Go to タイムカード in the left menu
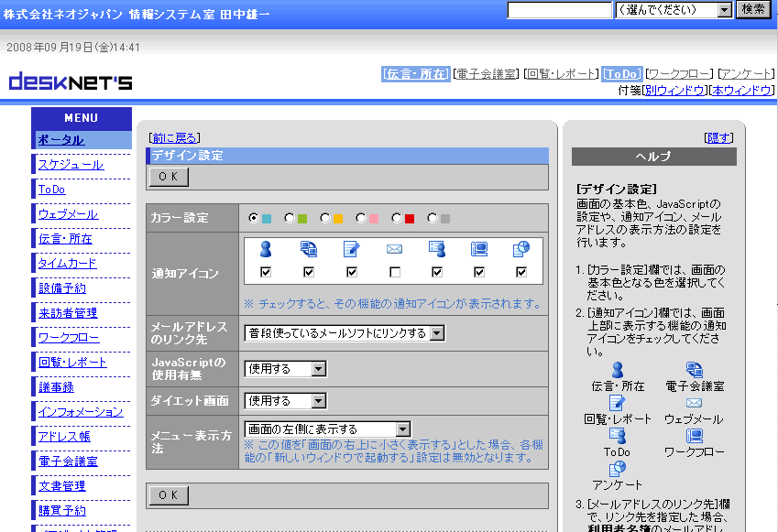 pos(66,264)
